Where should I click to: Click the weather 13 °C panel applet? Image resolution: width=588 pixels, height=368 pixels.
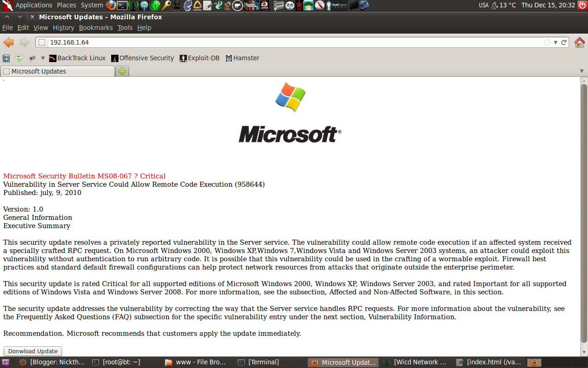pyautogui.click(x=503, y=5)
